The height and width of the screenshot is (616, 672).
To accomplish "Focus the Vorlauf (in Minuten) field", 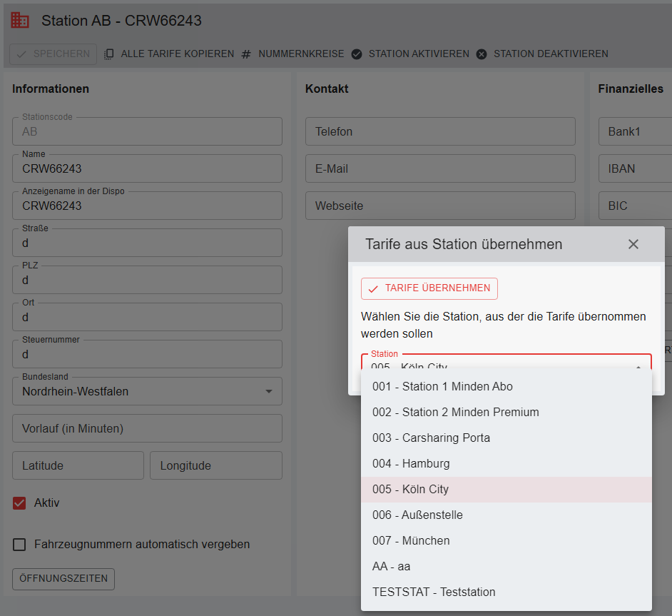I will tap(147, 428).
